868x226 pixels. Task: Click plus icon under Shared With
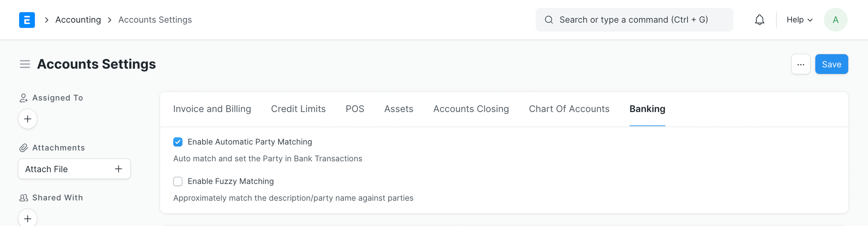tap(28, 218)
